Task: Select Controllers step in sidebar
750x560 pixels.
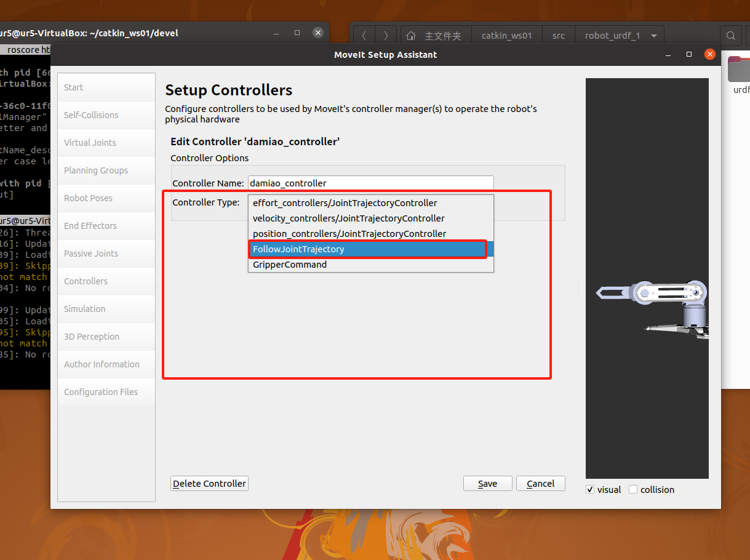Action: point(106,281)
